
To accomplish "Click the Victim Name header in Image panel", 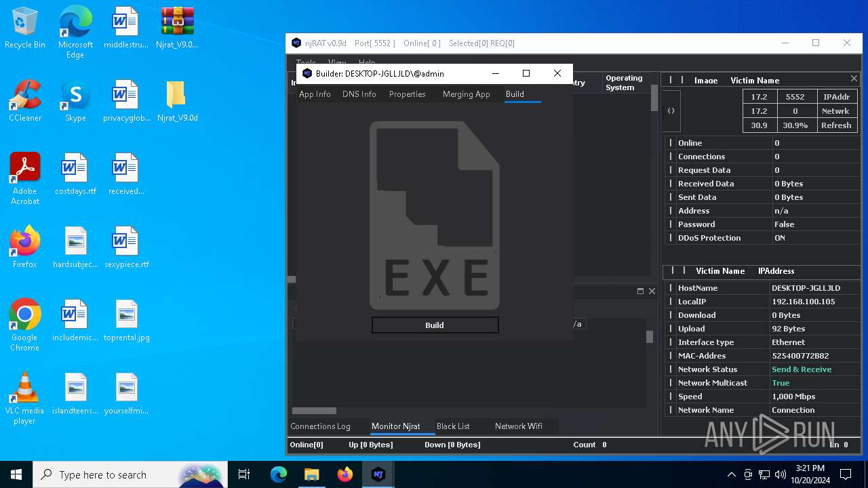I will click(x=755, y=81).
